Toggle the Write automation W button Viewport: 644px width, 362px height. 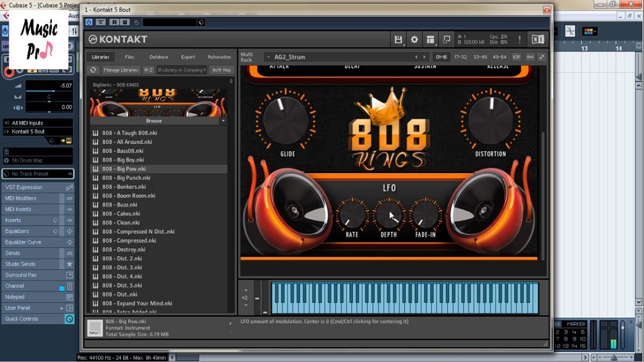pos(124,22)
